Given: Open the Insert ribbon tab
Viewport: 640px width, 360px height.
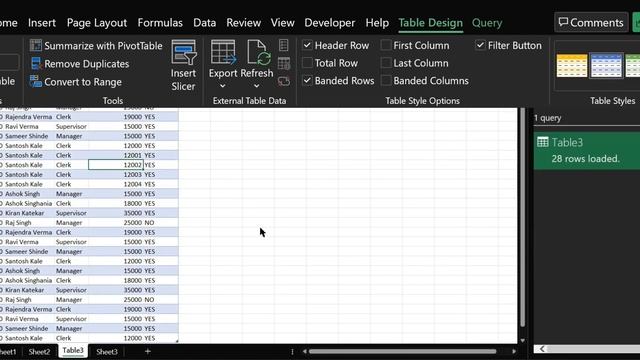Looking at the screenshot, I should point(42,23).
